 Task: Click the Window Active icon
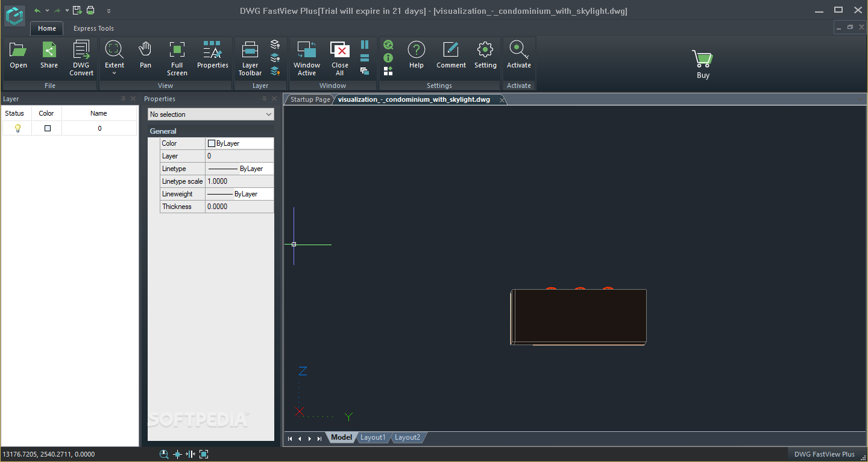click(307, 58)
